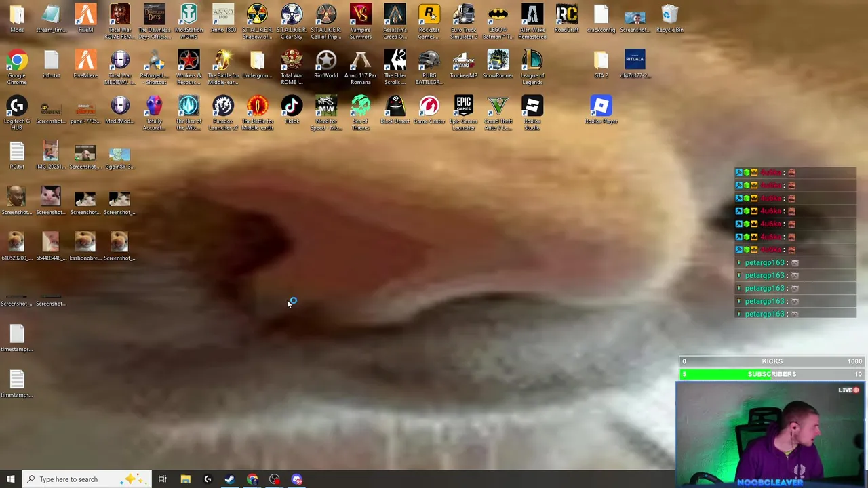
Task: Open File Explorer from the taskbar
Action: pyautogui.click(x=185, y=479)
